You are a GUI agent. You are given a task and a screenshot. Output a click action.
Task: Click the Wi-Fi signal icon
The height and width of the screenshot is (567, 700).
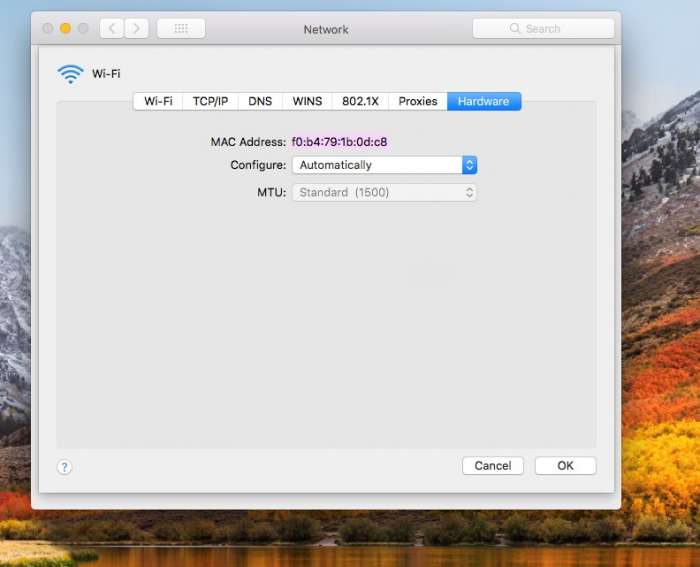(x=70, y=74)
